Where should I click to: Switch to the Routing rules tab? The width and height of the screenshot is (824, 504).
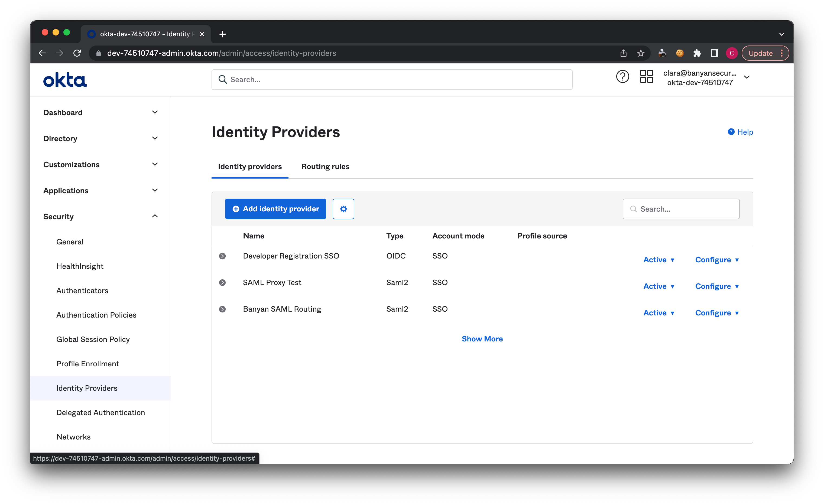click(x=325, y=167)
